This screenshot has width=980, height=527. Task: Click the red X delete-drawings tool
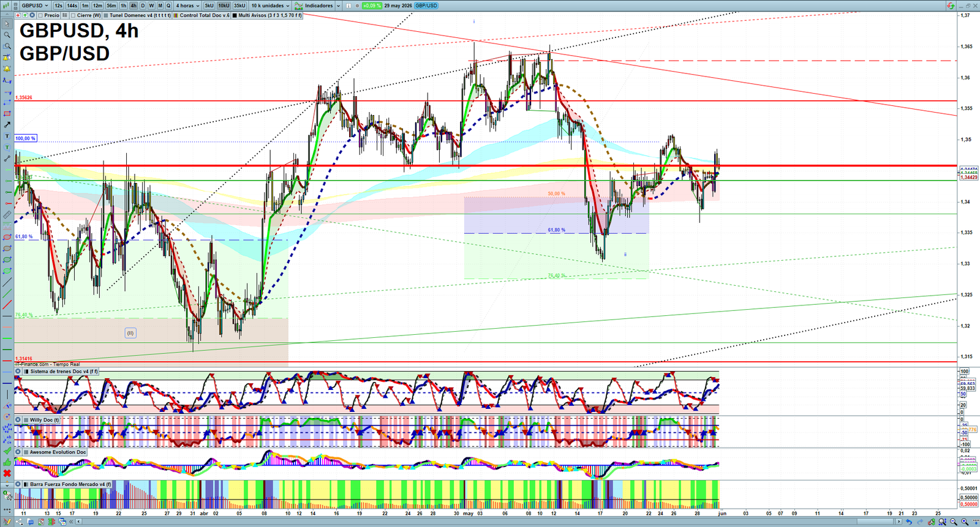[7, 473]
